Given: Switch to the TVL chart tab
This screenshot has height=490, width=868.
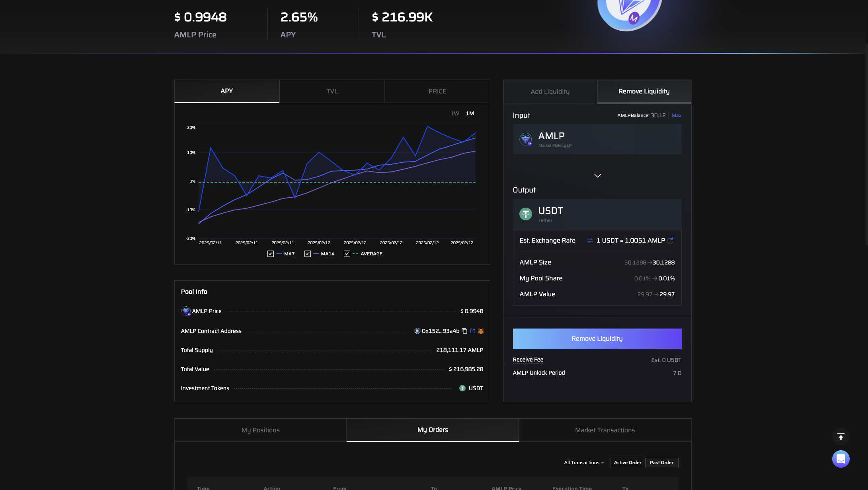Looking at the screenshot, I should tap(332, 91).
